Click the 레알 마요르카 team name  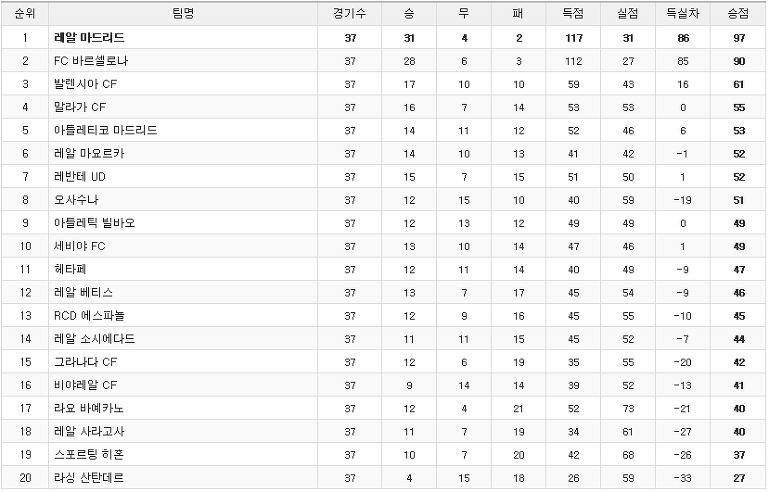click(x=89, y=154)
